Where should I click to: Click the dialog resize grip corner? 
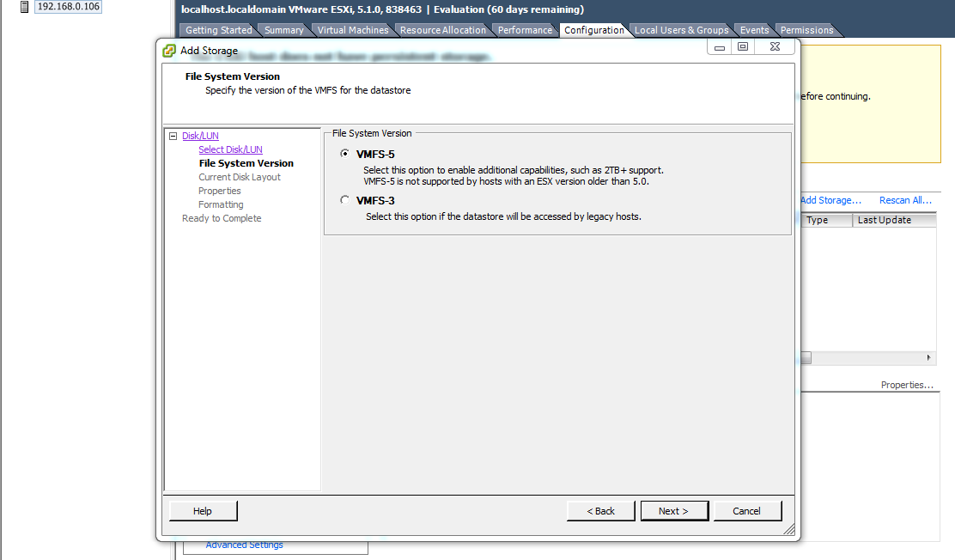[788, 530]
